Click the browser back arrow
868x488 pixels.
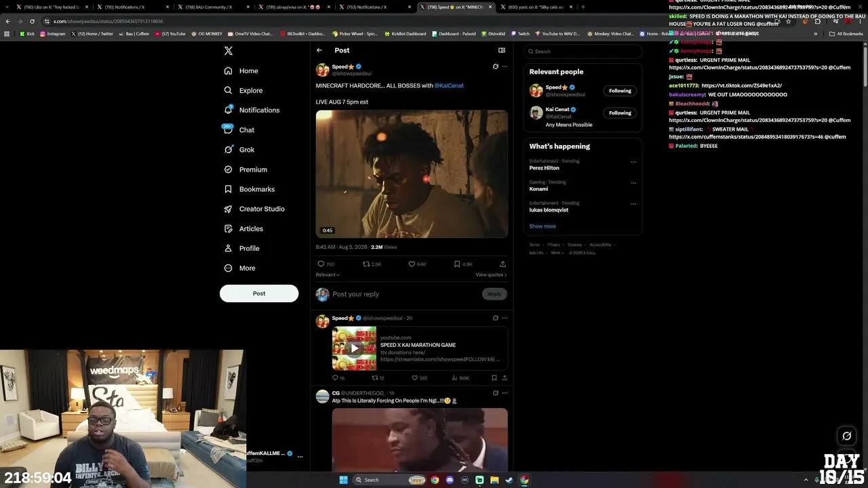click(8, 21)
